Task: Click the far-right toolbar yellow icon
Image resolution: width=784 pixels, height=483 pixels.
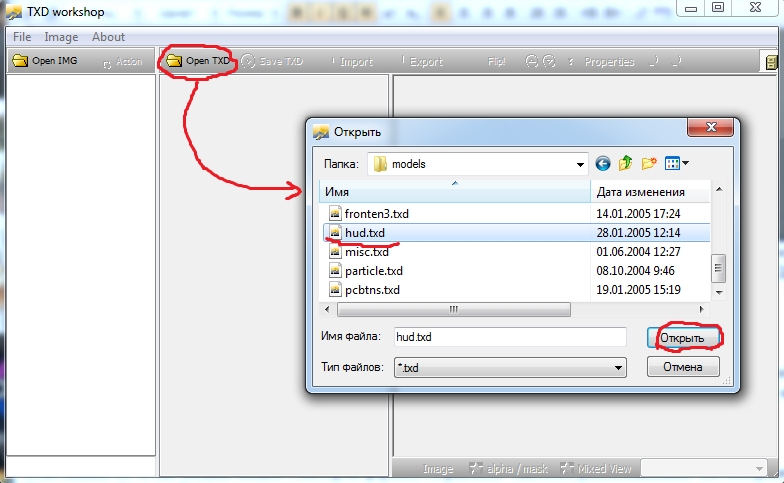Action: [x=771, y=62]
